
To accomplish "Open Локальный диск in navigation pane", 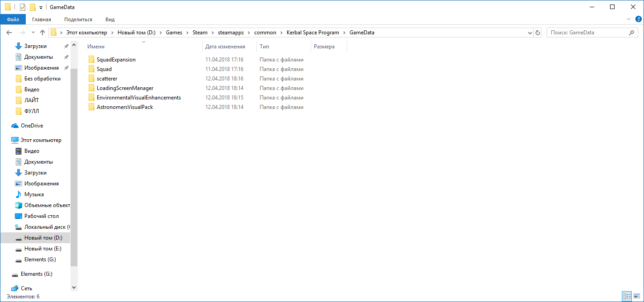I will tap(47, 227).
